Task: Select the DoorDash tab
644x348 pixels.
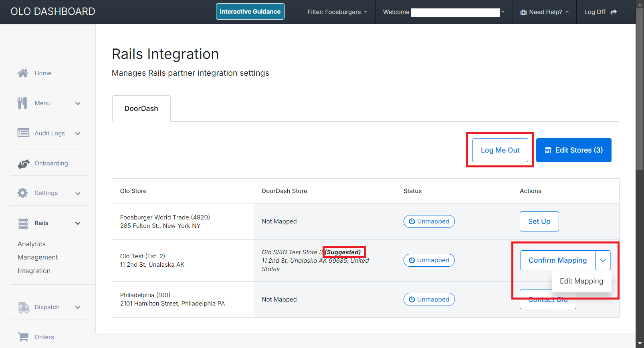Action: pyautogui.click(x=141, y=109)
